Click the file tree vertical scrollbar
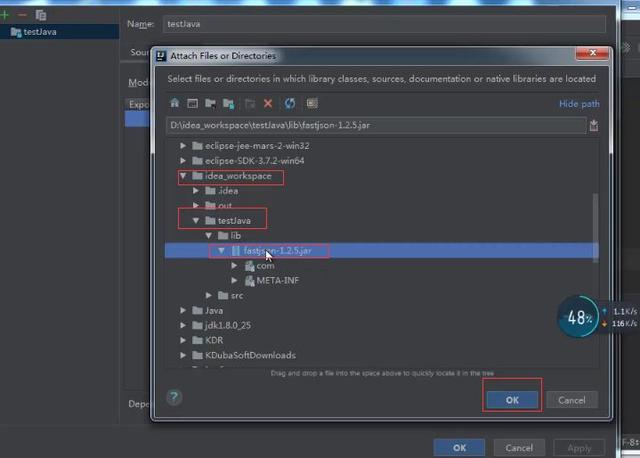Image resolution: width=640 pixels, height=458 pixels. [596, 226]
